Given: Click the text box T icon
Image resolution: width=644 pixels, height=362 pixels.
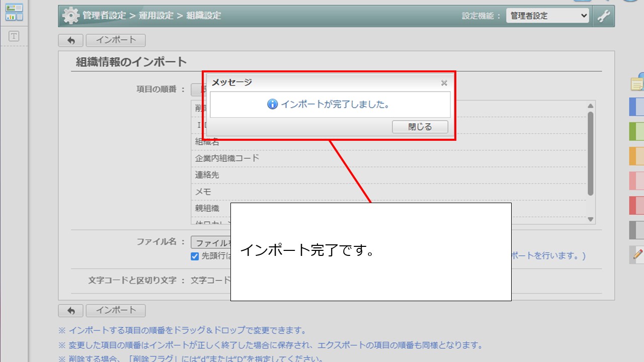Looking at the screenshot, I should (x=14, y=36).
